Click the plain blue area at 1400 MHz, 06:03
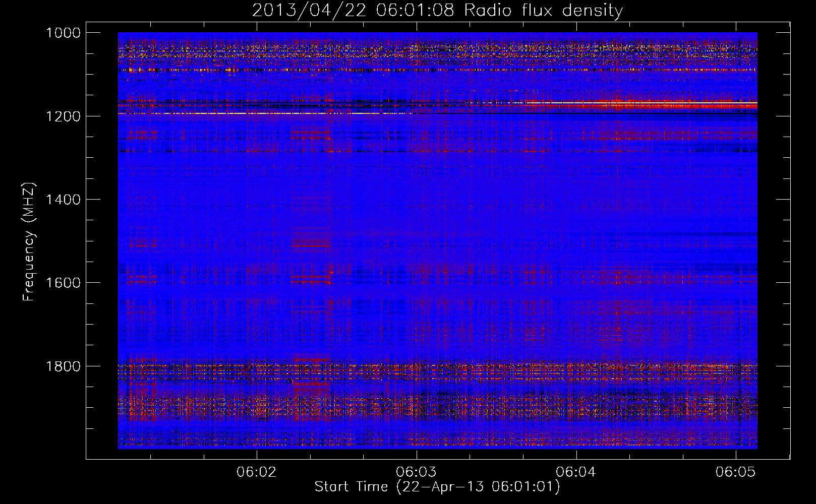Image resolution: width=816 pixels, height=504 pixels. point(417,200)
